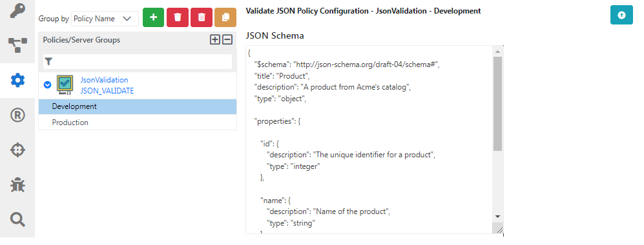Viewport: 644px width, 245px height.
Task: Click the second red trash delete button
Action: (x=202, y=17)
